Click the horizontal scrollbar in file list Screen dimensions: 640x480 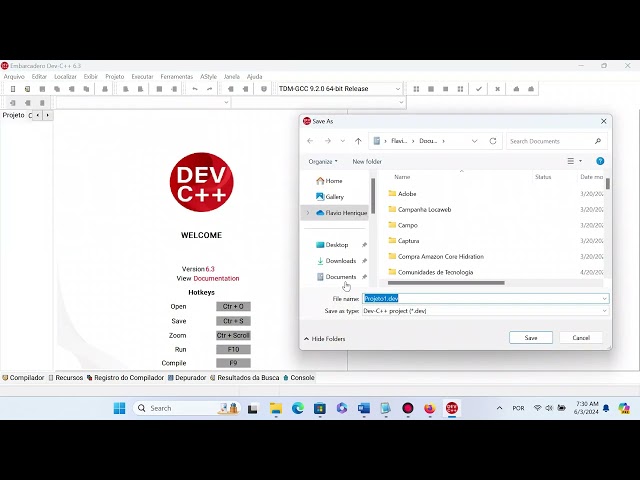coord(446,283)
